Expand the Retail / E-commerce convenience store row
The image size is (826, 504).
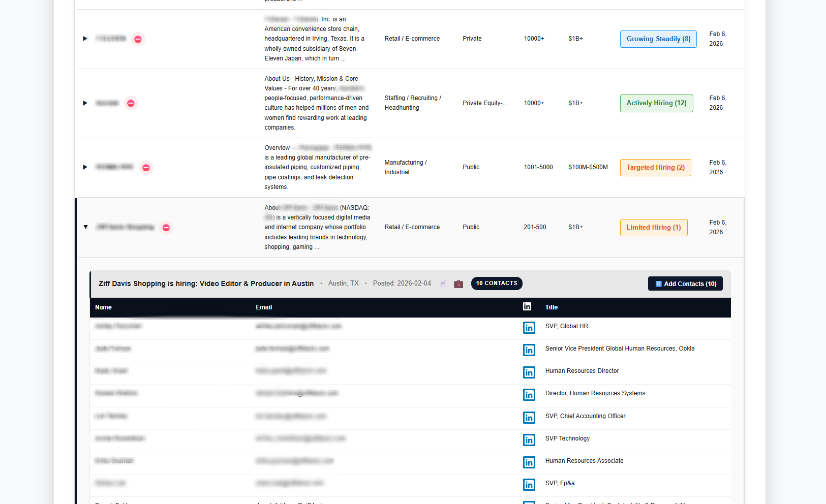tap(85, 39)
